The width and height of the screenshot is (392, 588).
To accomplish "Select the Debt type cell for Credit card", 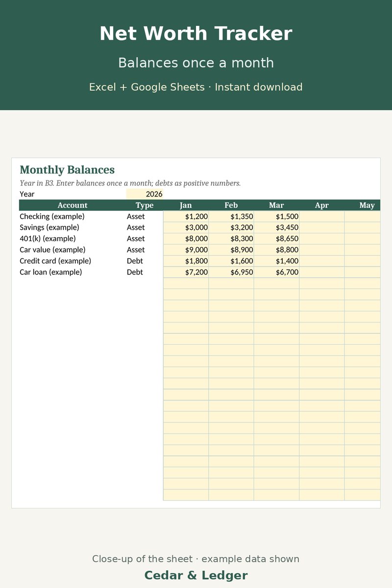I will pyautogui.click(x=145, y=261).
